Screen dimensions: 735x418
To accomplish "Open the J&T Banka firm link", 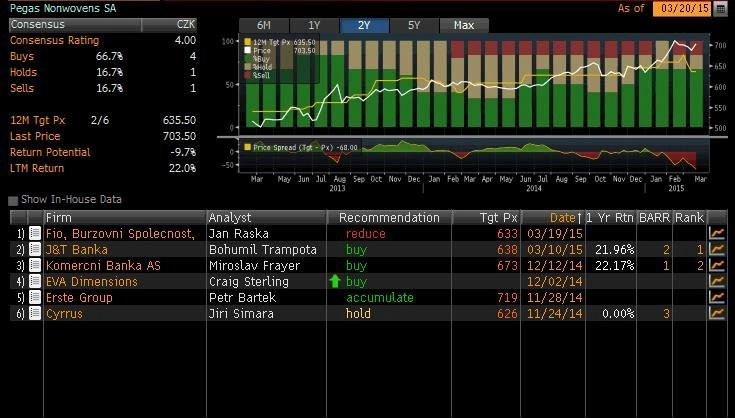I will pos(77,249).
